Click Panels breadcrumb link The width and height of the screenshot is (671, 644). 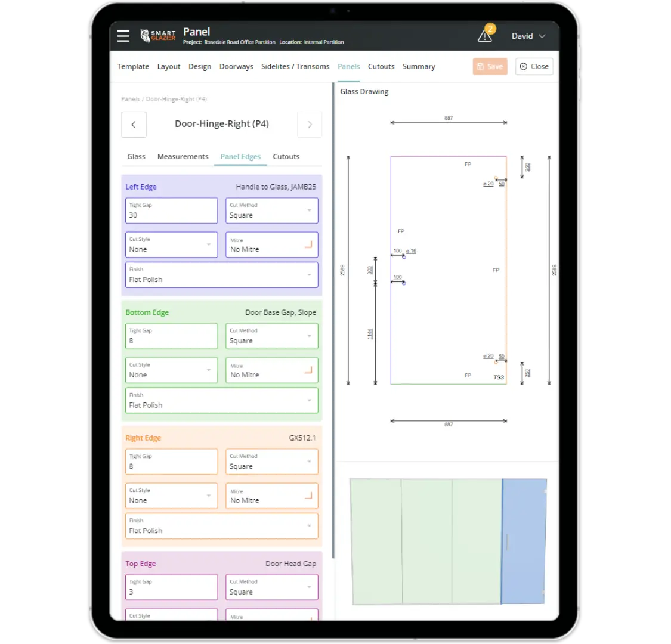click(131, 99)
